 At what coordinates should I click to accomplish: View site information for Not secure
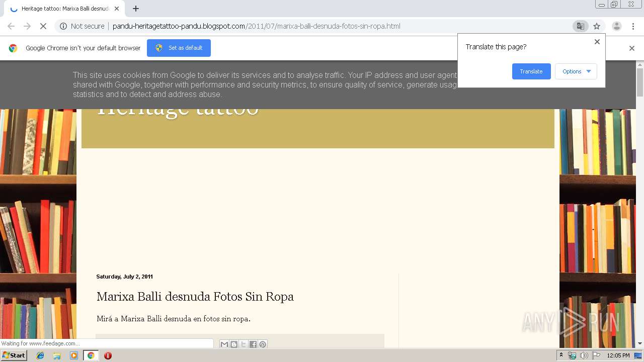[82, 26]
